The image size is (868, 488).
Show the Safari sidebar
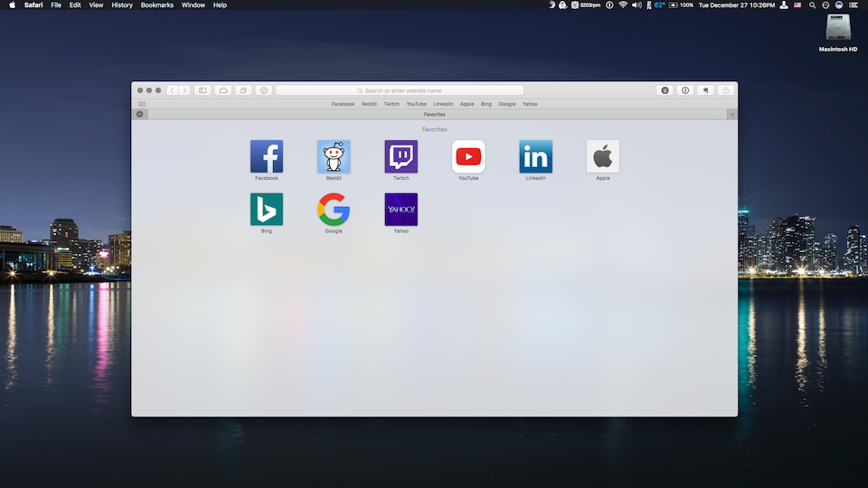(x=203, y=90)
